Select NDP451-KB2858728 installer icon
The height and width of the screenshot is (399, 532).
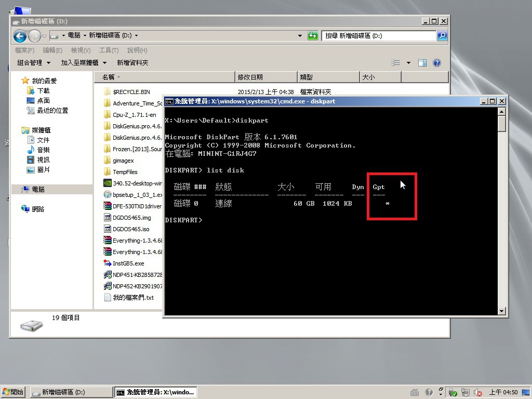(x=107, y=274)
